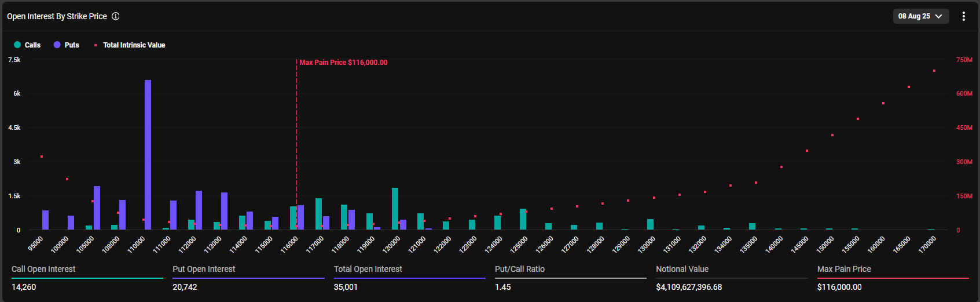Click the puts bar at 105000 strike

pyautogui.click(x=97, y=208)
